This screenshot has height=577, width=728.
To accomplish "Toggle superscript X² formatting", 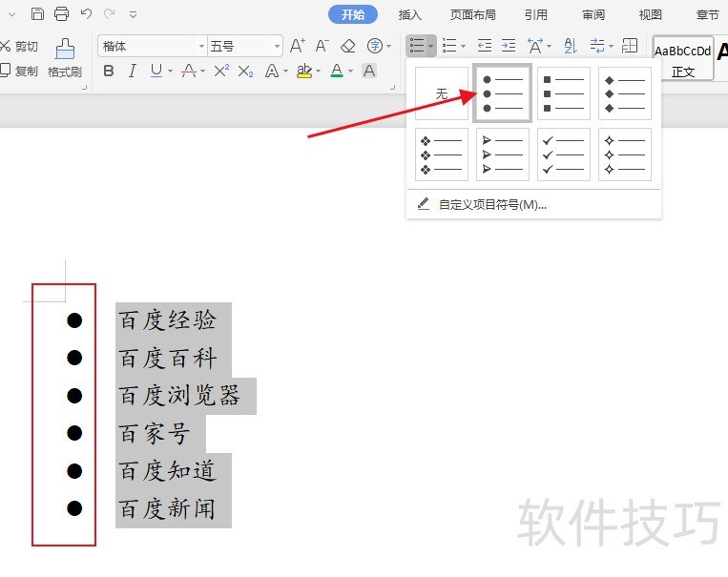I will tap(221, 71).
